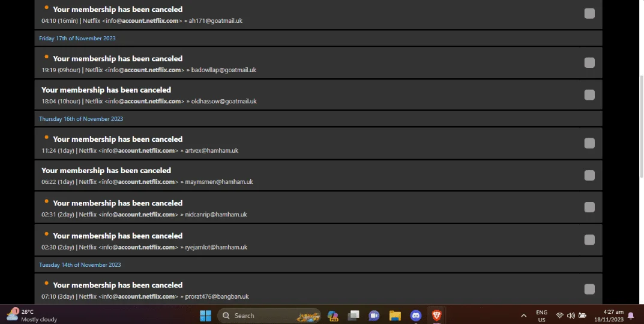Screen dimensions: 644x324
Task: Open clock and calendar at 4:27 am
Action: (x=609, y=316)
